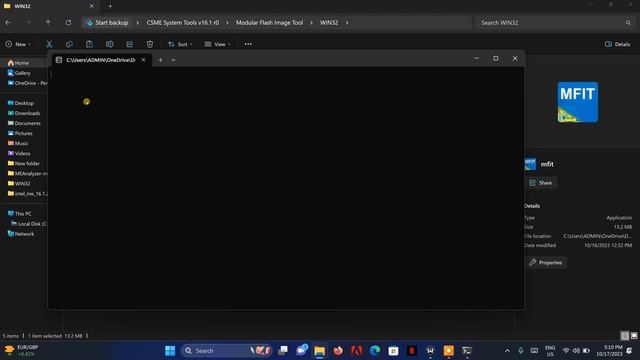This screenshot has height=360, width=640.
Task: Open the Windows Start menu
Action: pos(170,351)
